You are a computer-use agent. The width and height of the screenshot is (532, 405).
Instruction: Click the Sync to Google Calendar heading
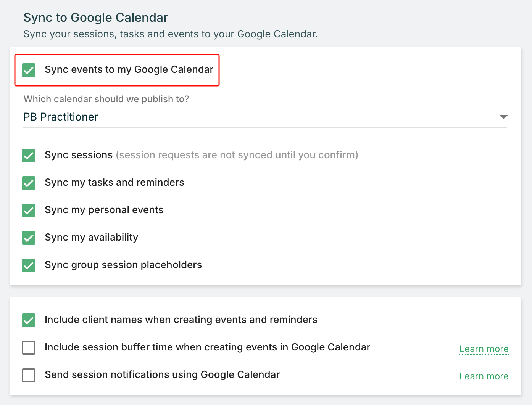coord(95,18)
